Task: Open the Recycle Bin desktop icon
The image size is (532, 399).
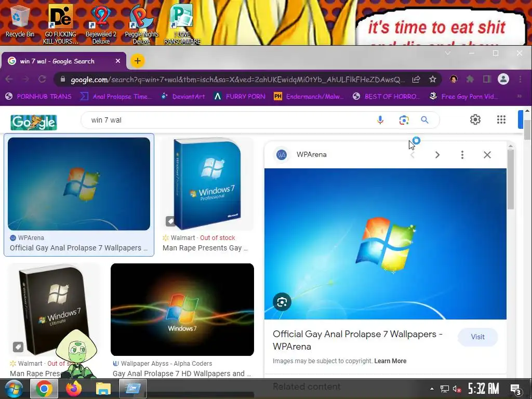Action: tap(20, 21)
